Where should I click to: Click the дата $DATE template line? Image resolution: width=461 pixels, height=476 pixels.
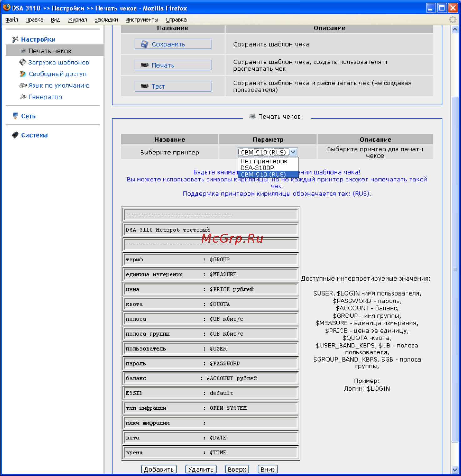(x=211, y=438)
